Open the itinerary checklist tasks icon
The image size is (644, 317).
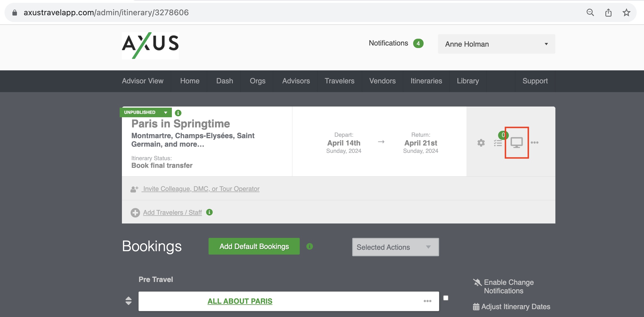[498, 143]
